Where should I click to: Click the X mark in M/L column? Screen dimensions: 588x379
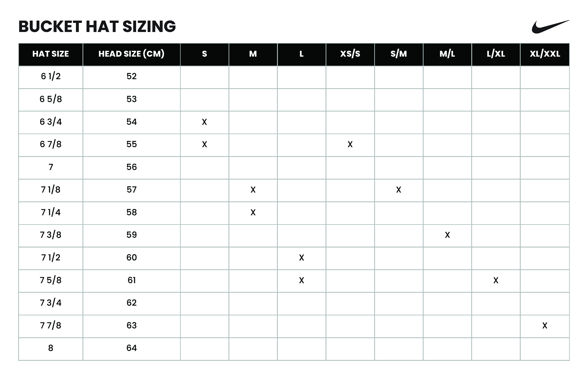(x=447, y=235)
